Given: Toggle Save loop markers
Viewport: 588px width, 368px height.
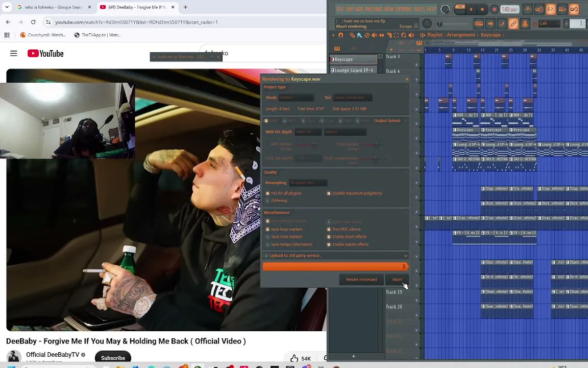Looking at the screenshot, I should pyautogui.click(x=267, y=229).
